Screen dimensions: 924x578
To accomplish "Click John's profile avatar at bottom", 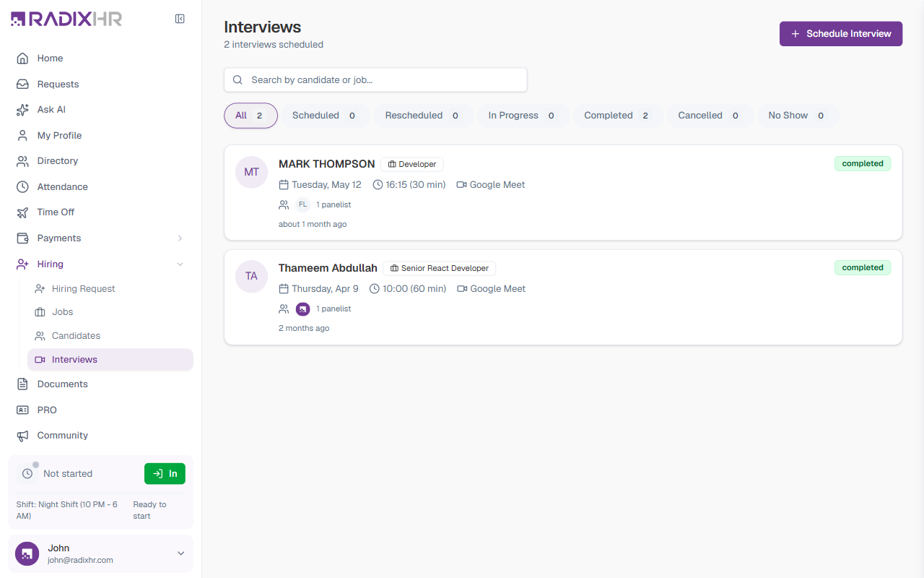I will [27, 553].
